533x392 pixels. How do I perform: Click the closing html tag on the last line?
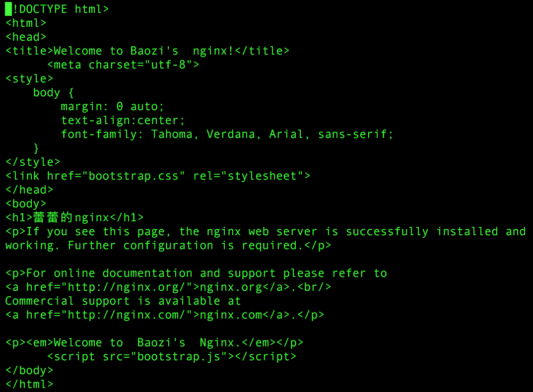point(29,384)
